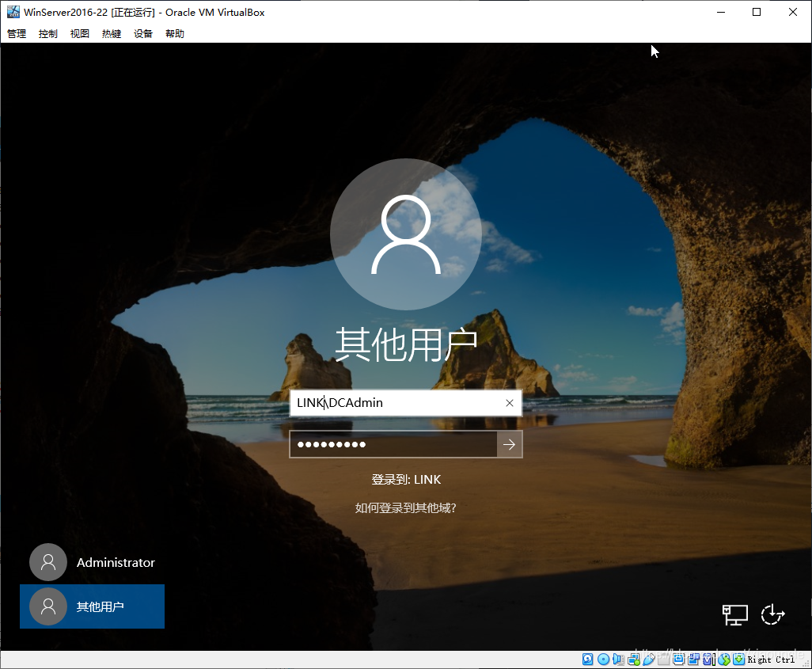Click the keyboard capture arrow icon
The height and width of the screenshot is (669, 812).
click(x=739, y=659)
